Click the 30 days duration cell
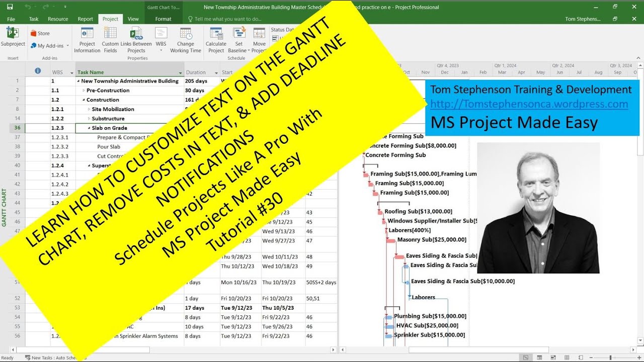644x362 pixels. pos(194,90)
